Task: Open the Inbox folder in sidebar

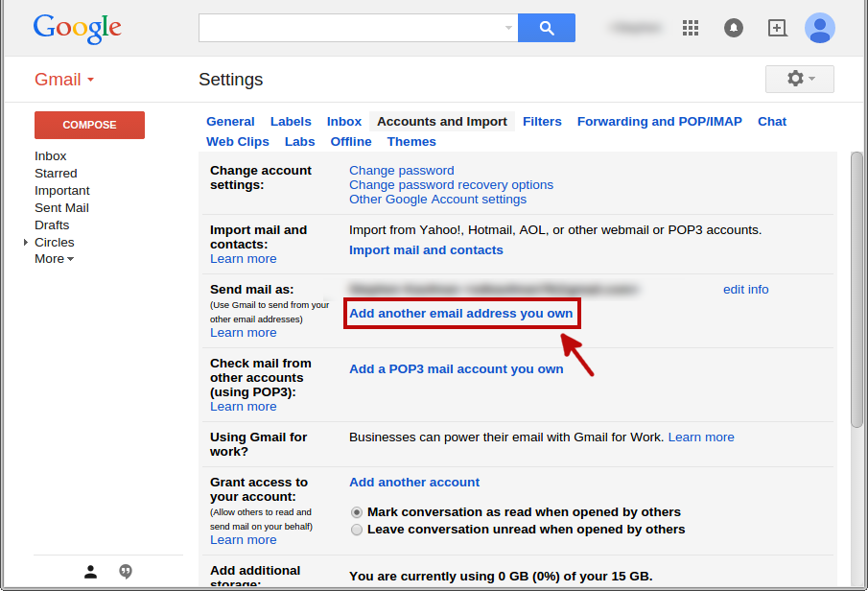Action: tap(51, 156)
